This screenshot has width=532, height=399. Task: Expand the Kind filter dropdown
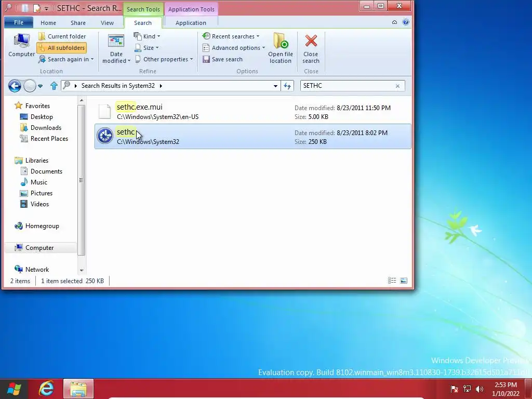point(147,36)
